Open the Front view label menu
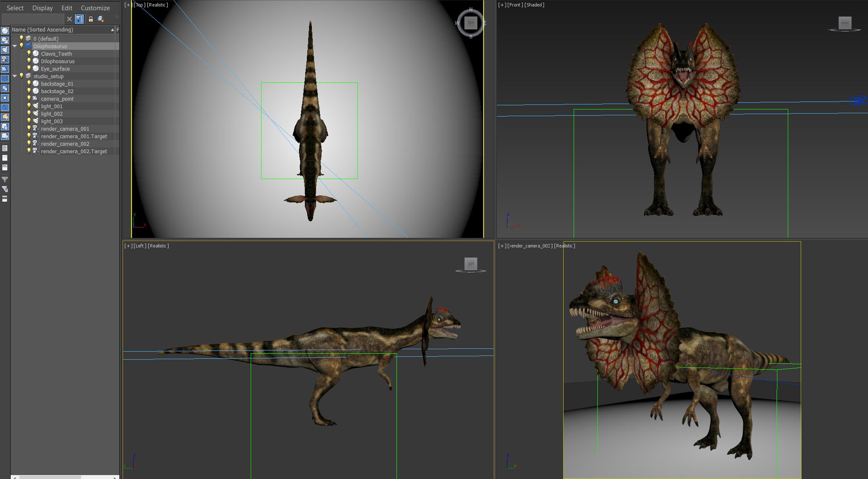Viewport: 868px width, 479px height. point(515,5)
